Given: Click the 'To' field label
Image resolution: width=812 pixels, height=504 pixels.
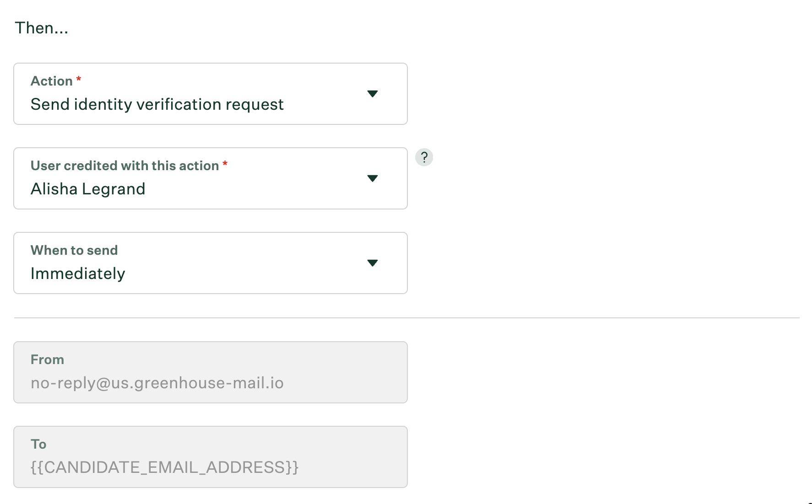Looking at the screenshot, I should 38,444.
